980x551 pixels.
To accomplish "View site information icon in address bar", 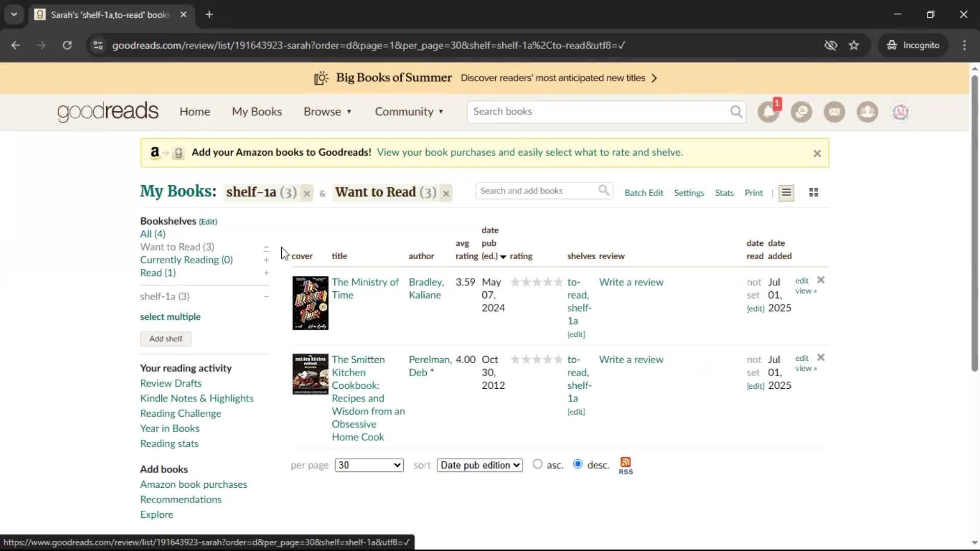I will click(x=98, y=45).
